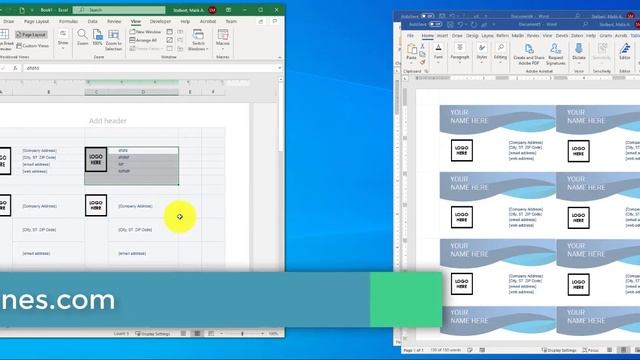Click the insert function fx icon

15,68
